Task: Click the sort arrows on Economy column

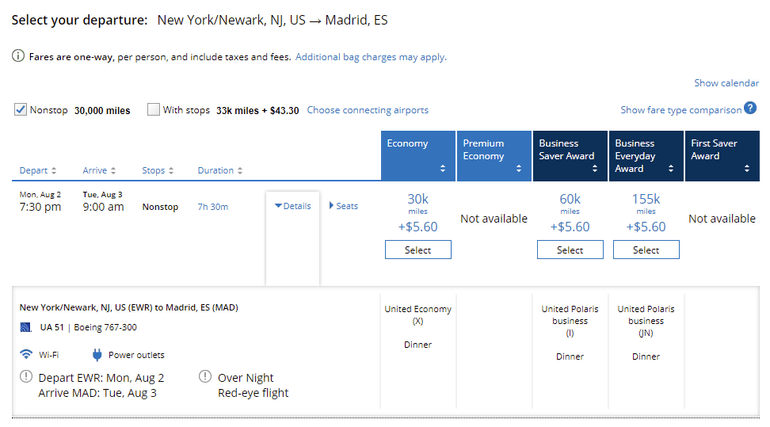Action: [x=441, y=170]
